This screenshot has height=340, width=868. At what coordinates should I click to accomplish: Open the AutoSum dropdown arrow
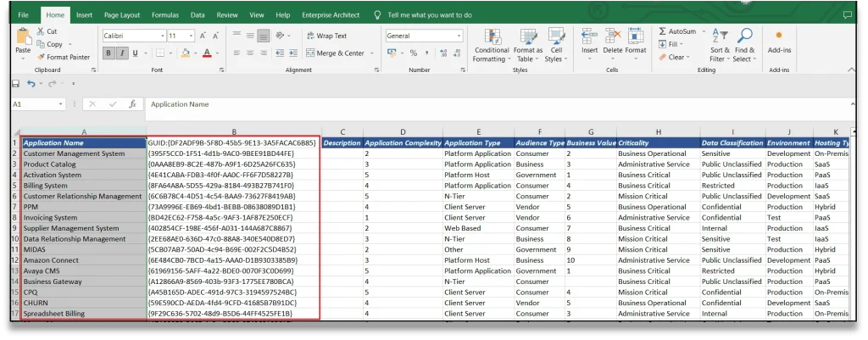[704, 32]
